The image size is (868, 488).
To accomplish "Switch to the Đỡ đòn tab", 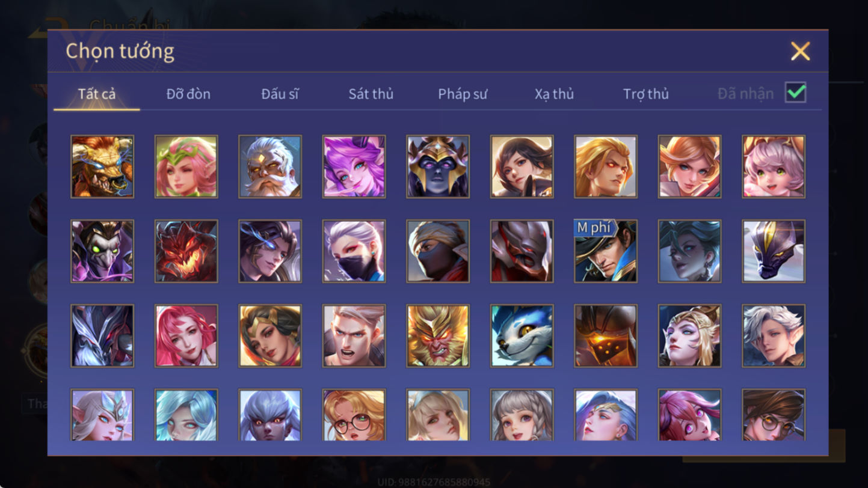I will pos(188,94).
